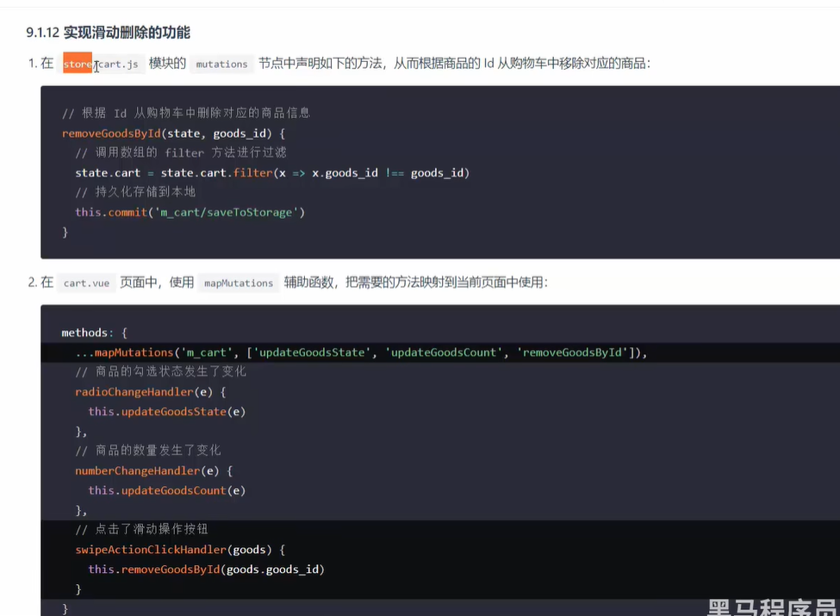Click the ...mapMutations('m_cart', ...) line

[361, 352]
